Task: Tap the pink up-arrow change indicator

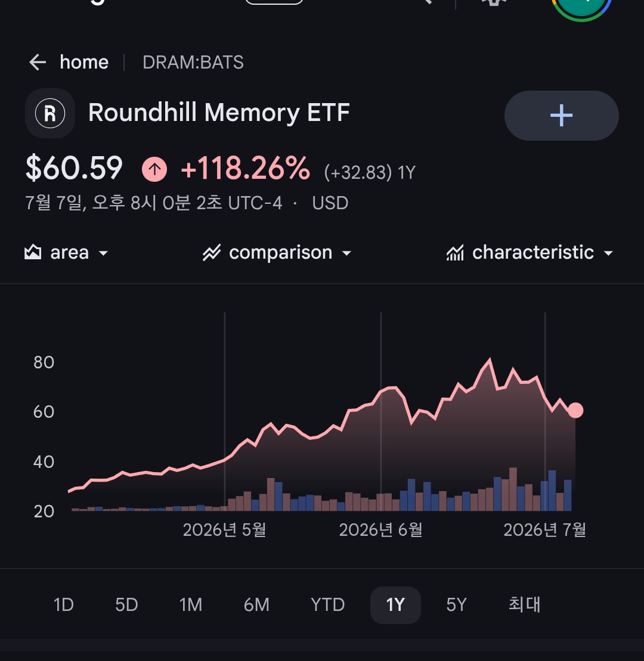Action: coord(154,169)
